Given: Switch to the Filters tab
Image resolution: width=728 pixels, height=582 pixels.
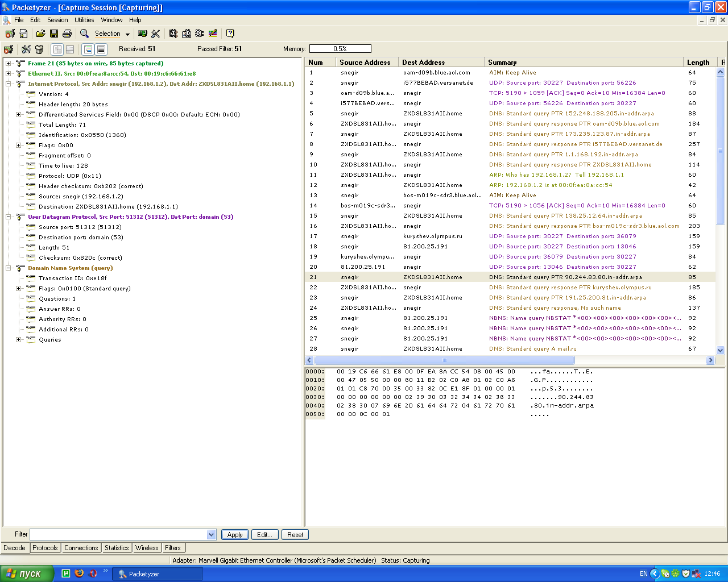Looking at the screenshot, I should click(173, 548).
